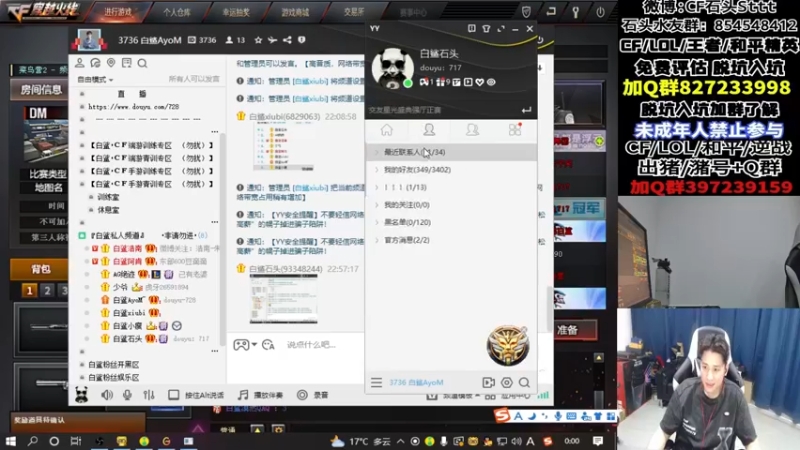This screenshot has width=800, height=450.
Task: Click the panda avatar in channel bottom bar
Action: (x=82, y=394)
